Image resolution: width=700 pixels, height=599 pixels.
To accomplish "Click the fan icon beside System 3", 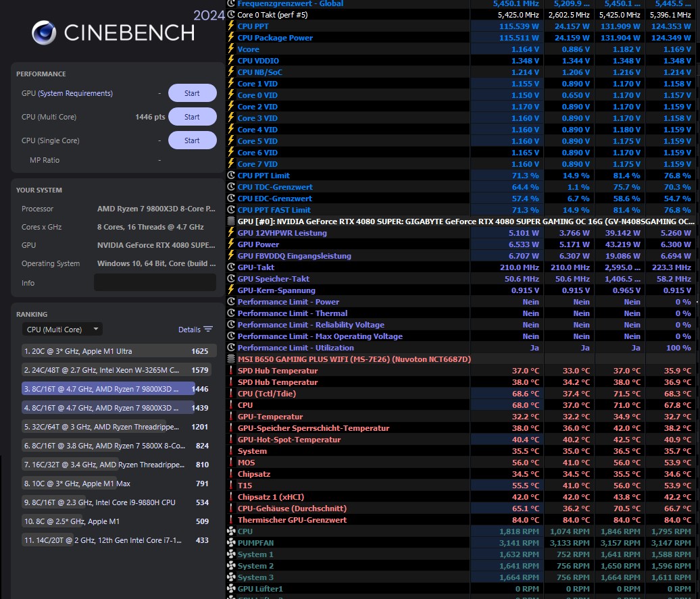I will click(x=230, y=577).
